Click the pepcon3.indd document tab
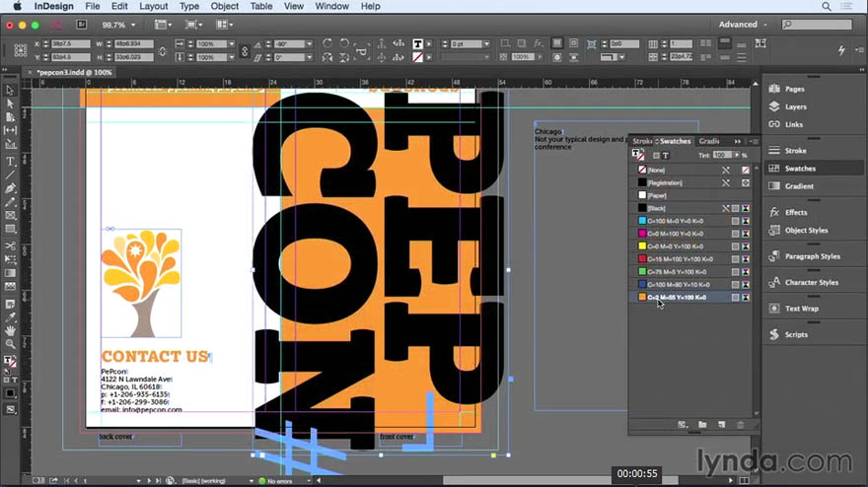Screen dimensions: 868x487 pos(74,73)
